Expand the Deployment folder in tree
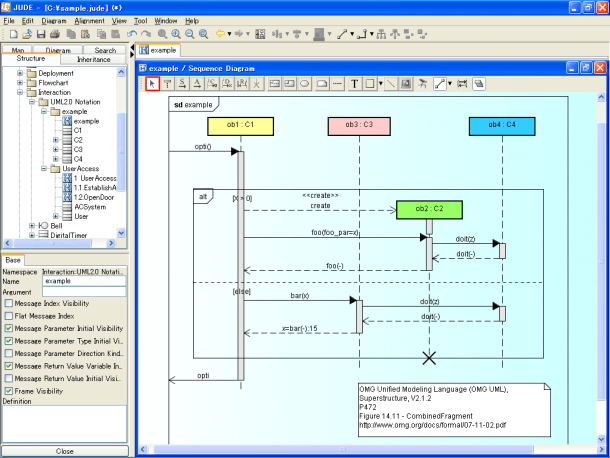The image size is (610, 458). 20,73
